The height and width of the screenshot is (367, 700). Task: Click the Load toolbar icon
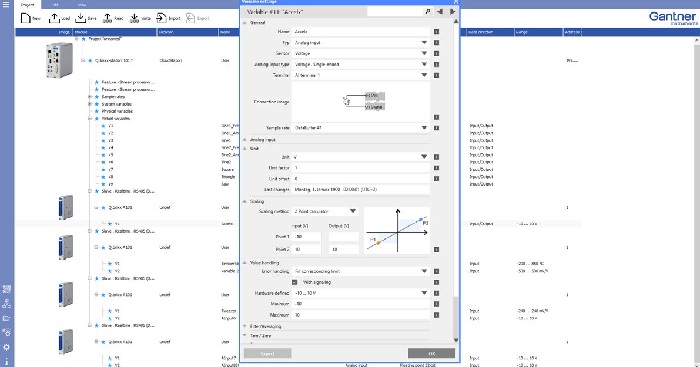54,18
